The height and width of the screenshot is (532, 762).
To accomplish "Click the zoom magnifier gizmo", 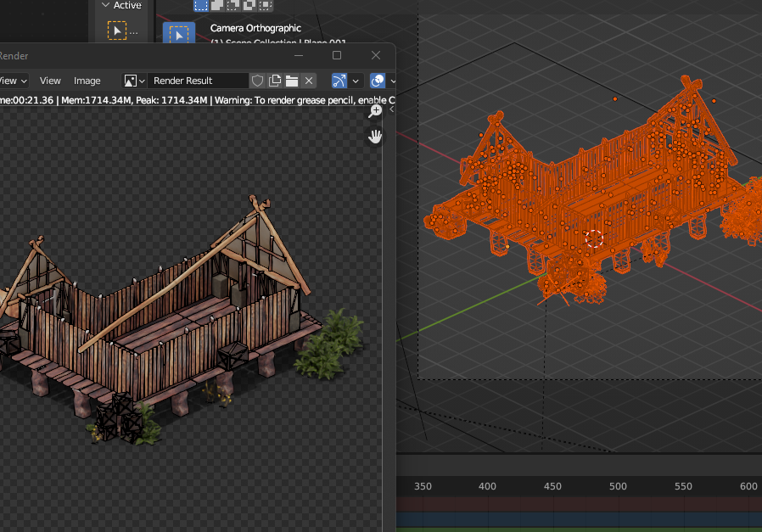I will click(x=375, y=111).
